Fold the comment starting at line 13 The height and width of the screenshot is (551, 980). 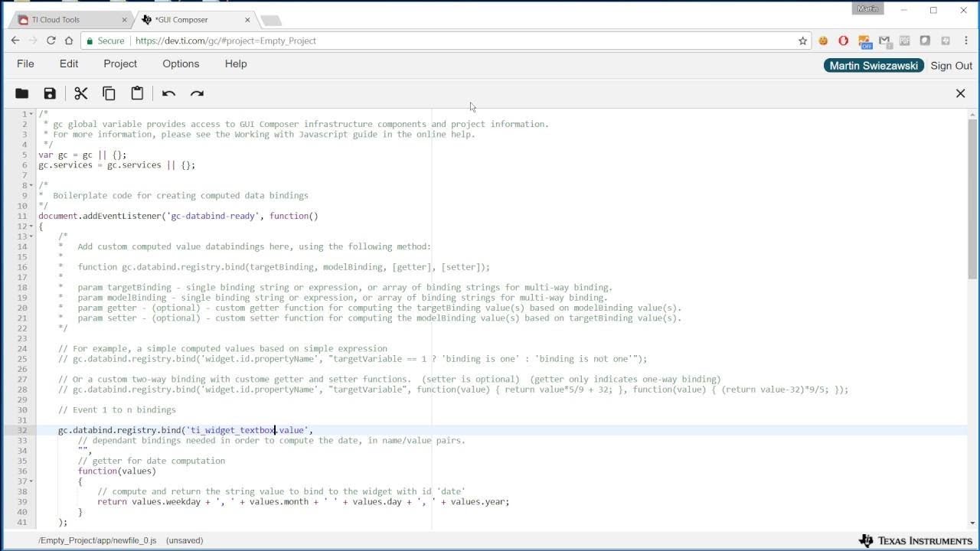31,236
